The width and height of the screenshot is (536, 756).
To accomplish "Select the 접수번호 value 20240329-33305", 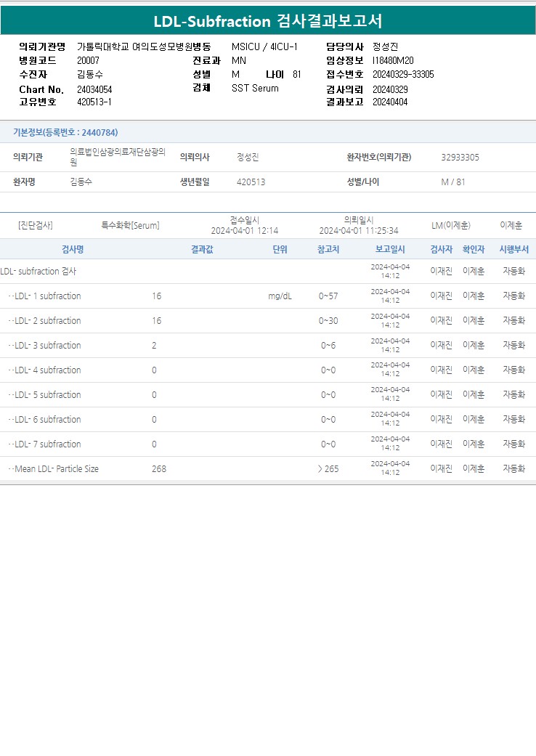I will [403, 74].
